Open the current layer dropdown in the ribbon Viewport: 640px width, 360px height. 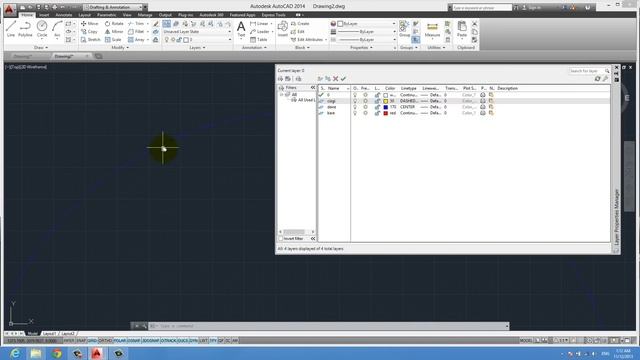197,40
